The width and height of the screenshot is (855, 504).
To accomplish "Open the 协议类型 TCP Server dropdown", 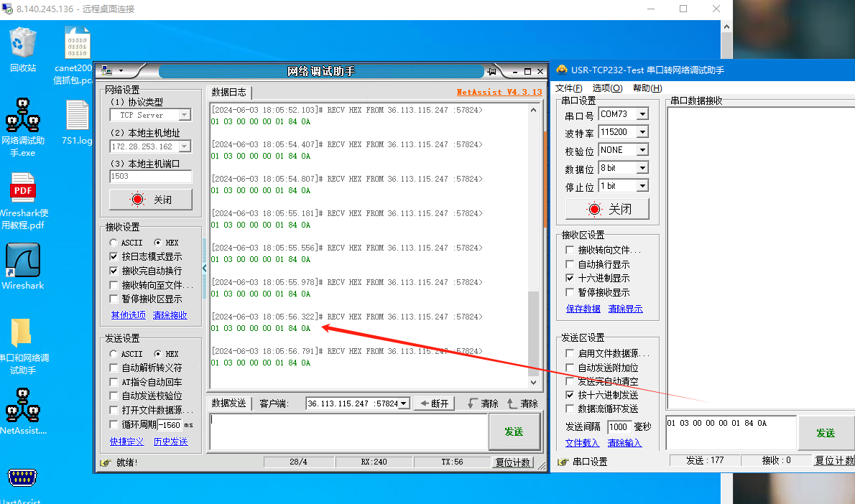I will pos(185,115).
